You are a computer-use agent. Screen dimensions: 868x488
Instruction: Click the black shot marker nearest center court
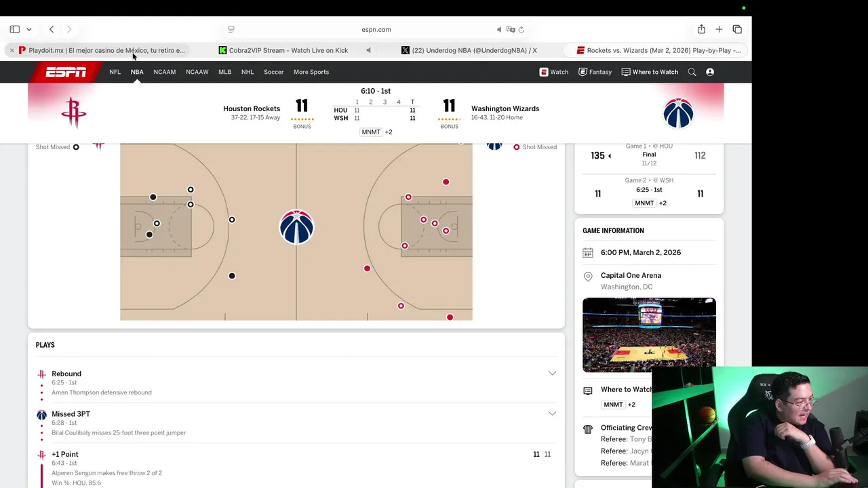(232, 220)
